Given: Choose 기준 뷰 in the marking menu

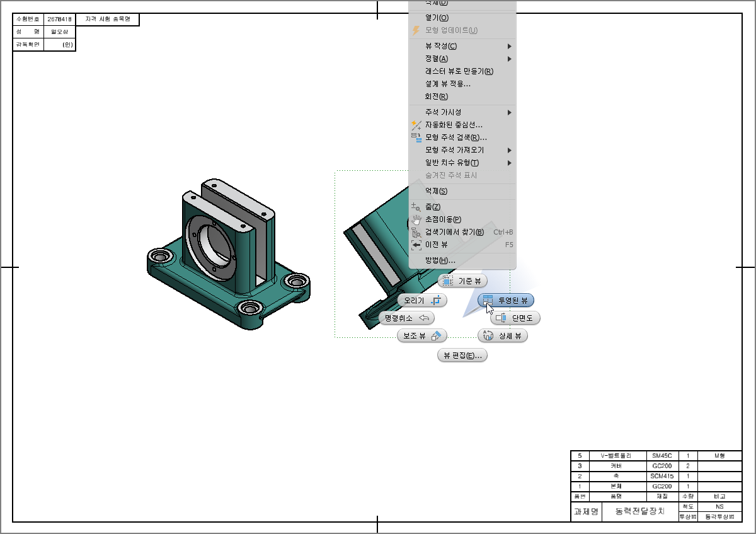Looking at the screenshot, I should tap(462, 281).
